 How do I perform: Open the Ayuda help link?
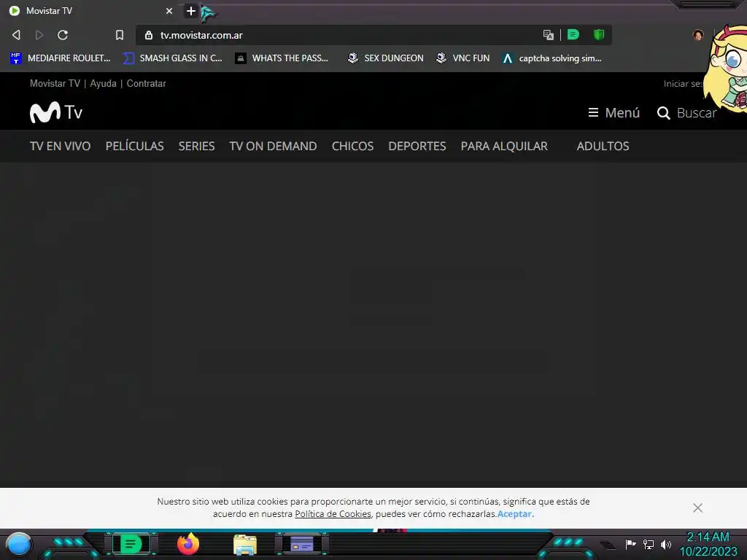pyautogui.click(x=104, y=83)
